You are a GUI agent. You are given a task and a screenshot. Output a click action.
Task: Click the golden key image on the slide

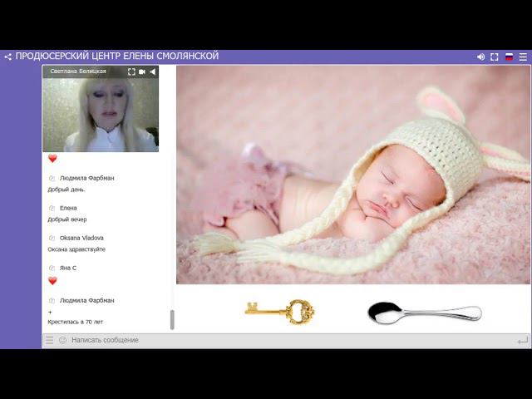pos(279,312)
